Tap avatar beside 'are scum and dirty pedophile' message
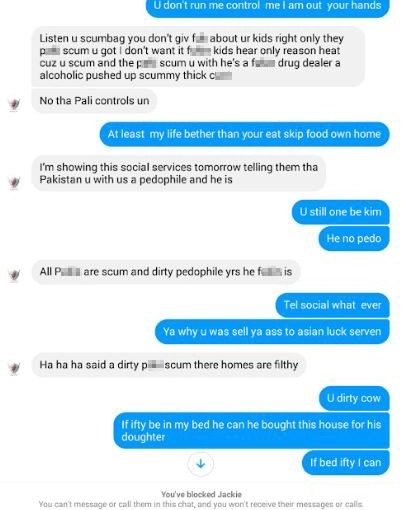 click(14, 275)
